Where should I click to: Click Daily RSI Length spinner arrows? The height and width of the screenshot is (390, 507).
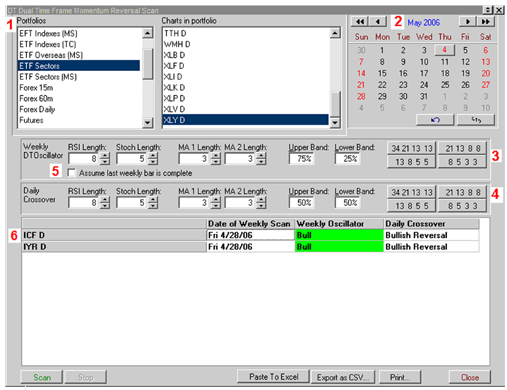[105, 203]
